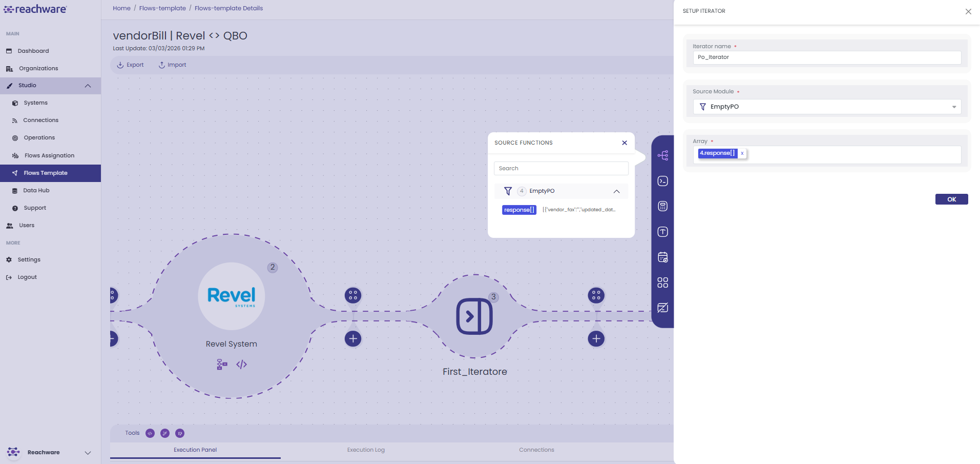The image size is (980, 464).
Task: Select the calculator icon in the vertical toolbar
Action: (662, 206)
